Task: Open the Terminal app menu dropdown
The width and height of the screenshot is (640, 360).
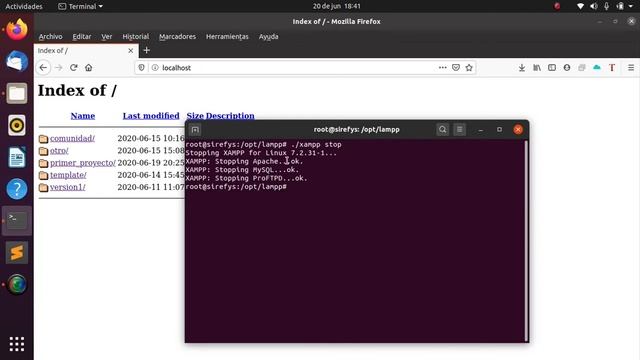Action: (x=80, y=6)
